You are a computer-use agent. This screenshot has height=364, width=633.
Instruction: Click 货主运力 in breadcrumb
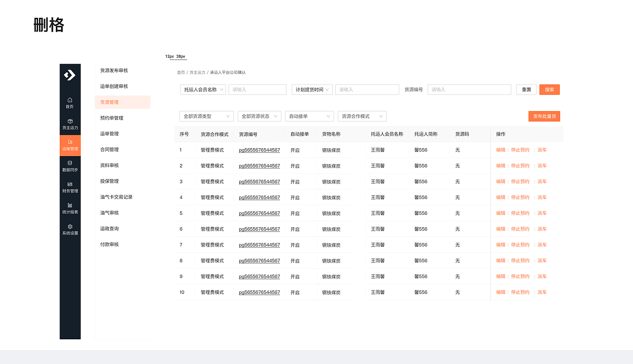(197, 73)
